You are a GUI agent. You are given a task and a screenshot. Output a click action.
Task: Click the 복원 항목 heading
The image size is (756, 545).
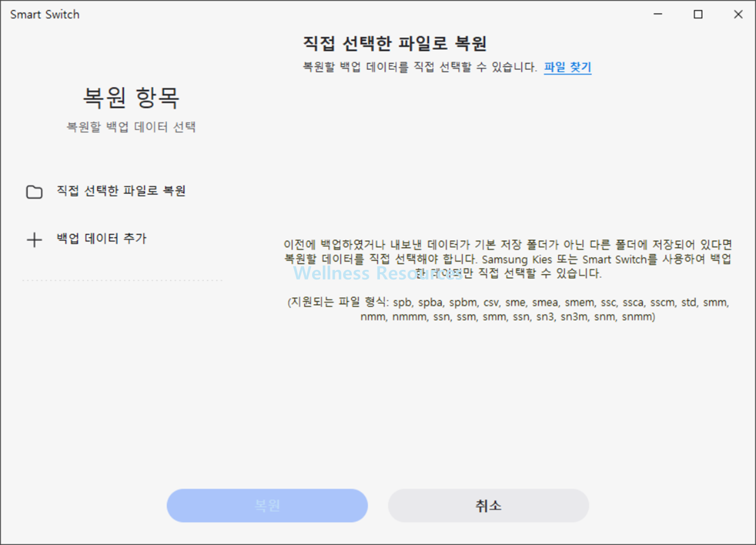[131, 98]
